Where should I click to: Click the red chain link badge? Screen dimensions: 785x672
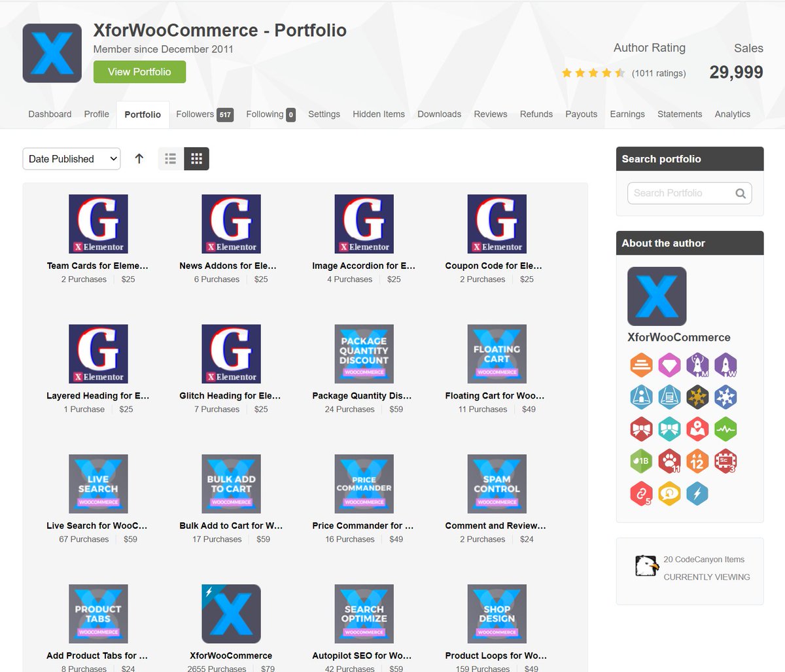(641, 493)
